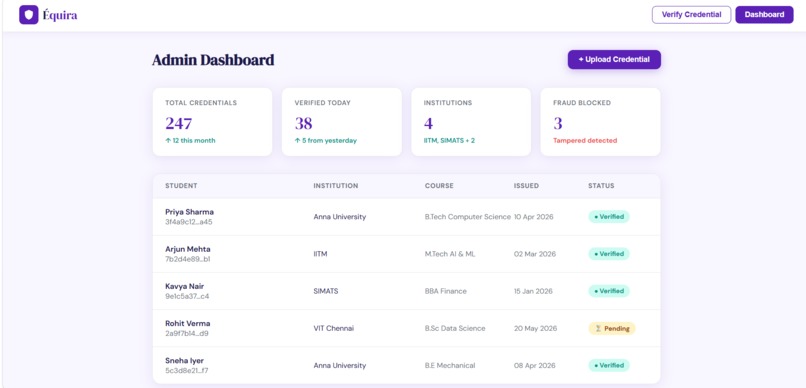This screenshot has height=388, width=806.
Task: Click issued date 20 May 2026
Action: tap(535, 328)
